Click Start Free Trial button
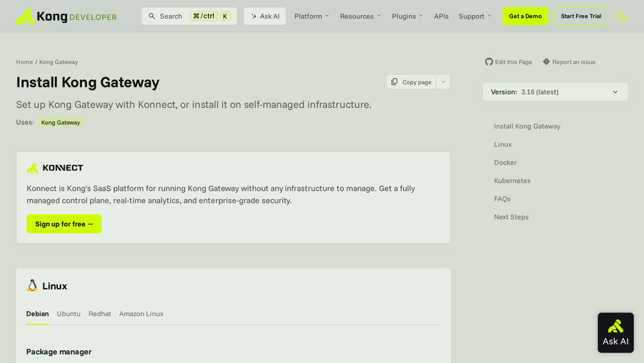 pos(581,16)
